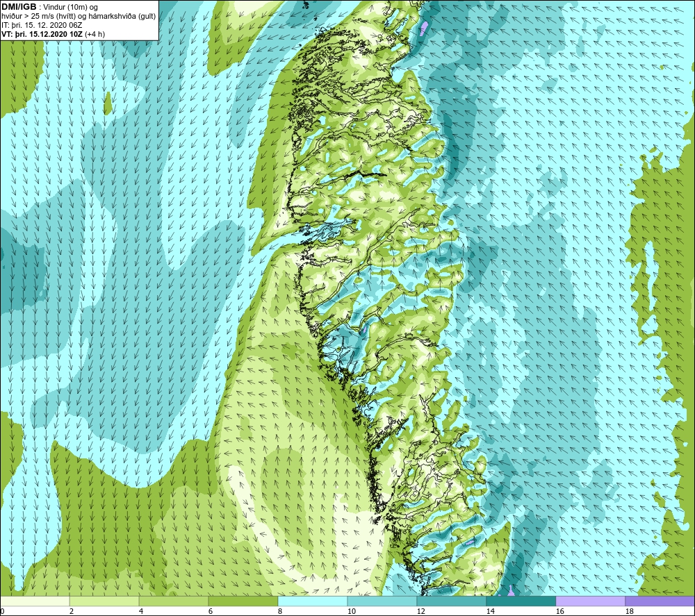Viewport: 695px width, 616px height.
Task: Click the legend label '10'
Action: pos(352,612)
